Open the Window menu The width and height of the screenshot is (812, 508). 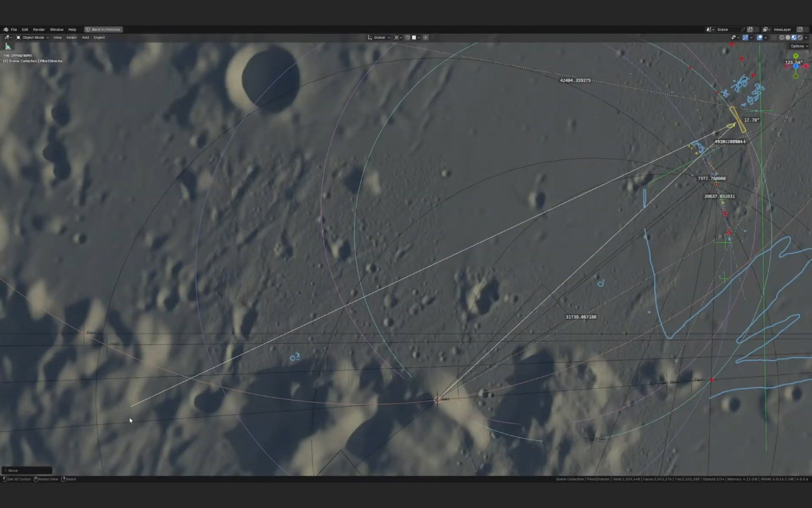point(57,30)
